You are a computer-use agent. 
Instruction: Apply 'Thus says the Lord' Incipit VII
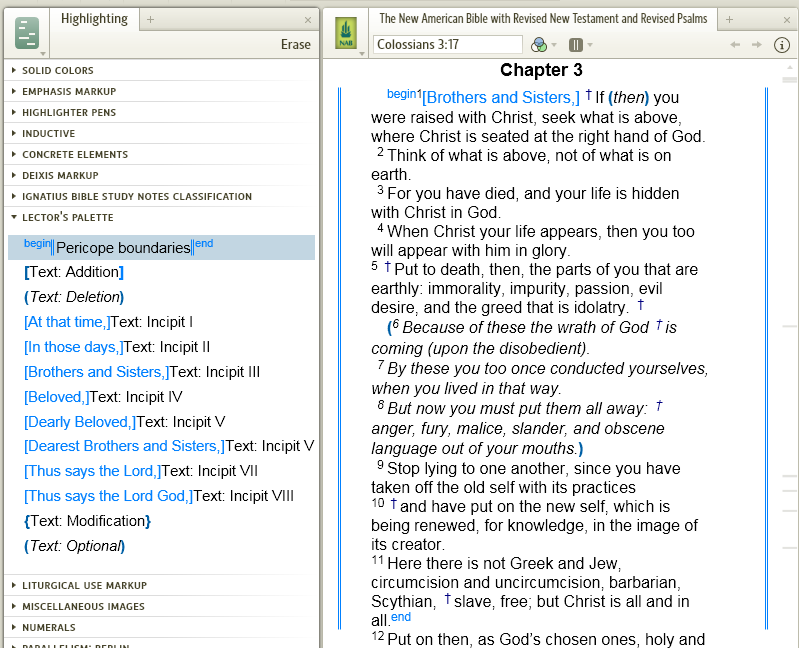click(x=141, y=471)
